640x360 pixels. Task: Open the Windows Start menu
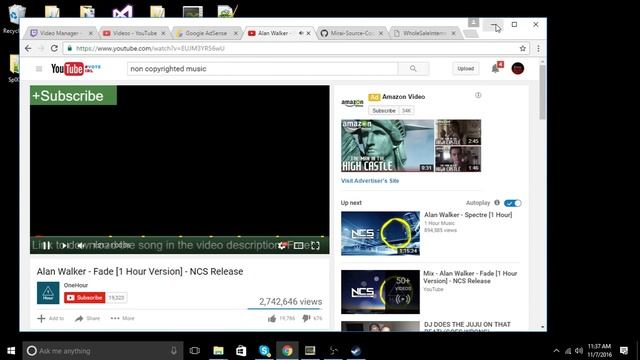11,351
